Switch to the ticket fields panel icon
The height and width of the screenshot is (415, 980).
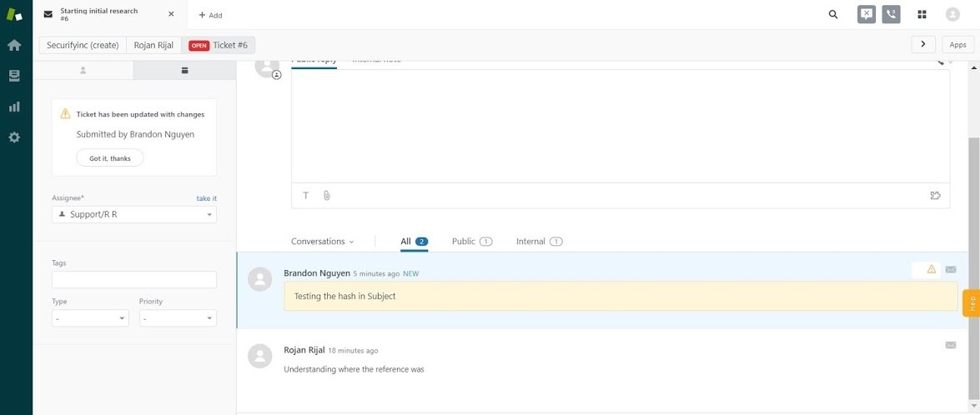(185, 71)
